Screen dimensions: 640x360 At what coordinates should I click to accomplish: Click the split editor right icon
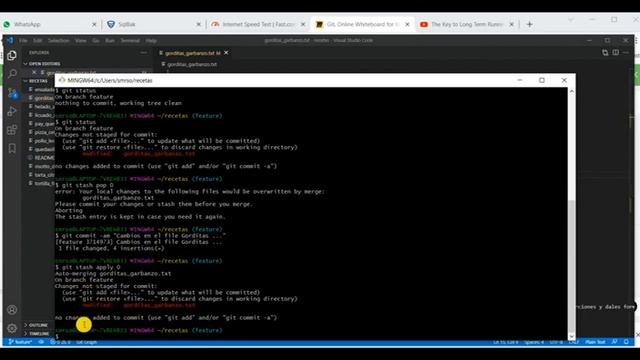pos(616,53)
